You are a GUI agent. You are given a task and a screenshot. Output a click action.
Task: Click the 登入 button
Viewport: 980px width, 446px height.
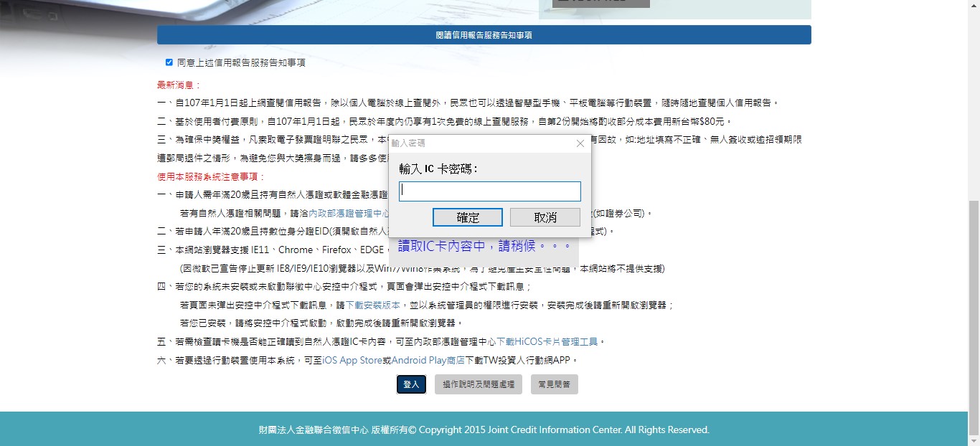411,384
